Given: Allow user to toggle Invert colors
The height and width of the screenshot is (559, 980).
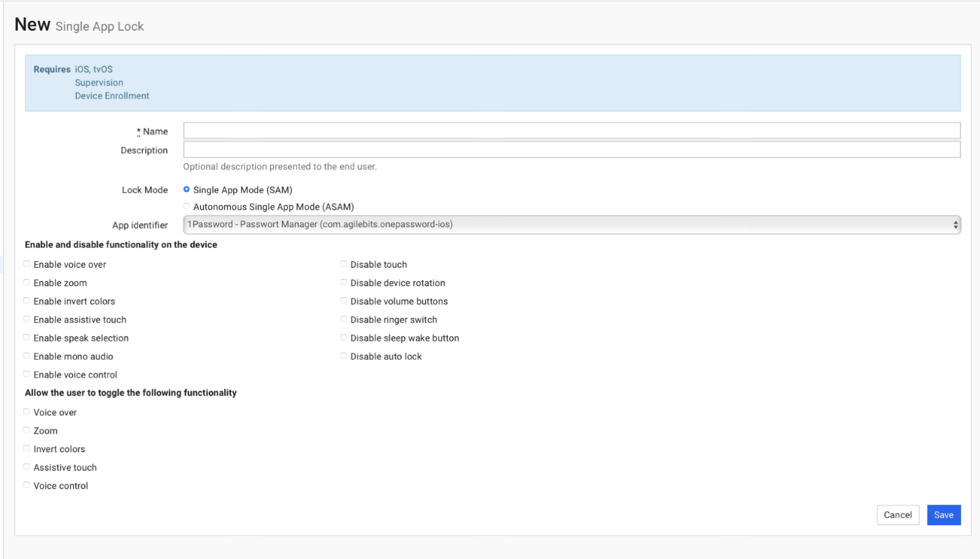Looking at the screenshot, I should pyautogui.click(x=26, y=448).
